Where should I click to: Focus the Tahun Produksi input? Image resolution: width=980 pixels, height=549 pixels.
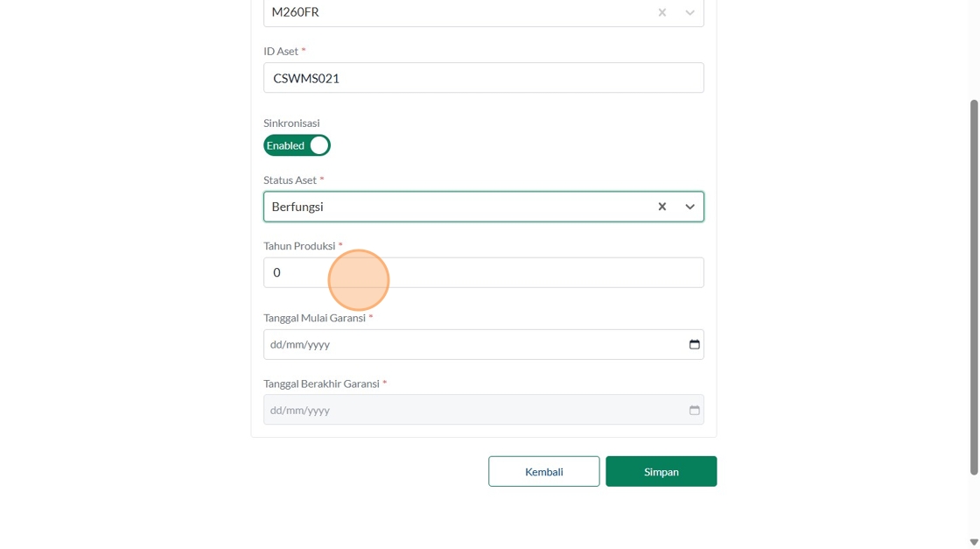(483, 272)
